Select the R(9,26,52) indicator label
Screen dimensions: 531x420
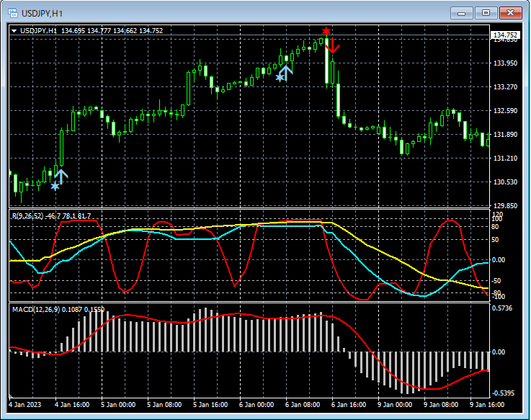tap(27, 216)
